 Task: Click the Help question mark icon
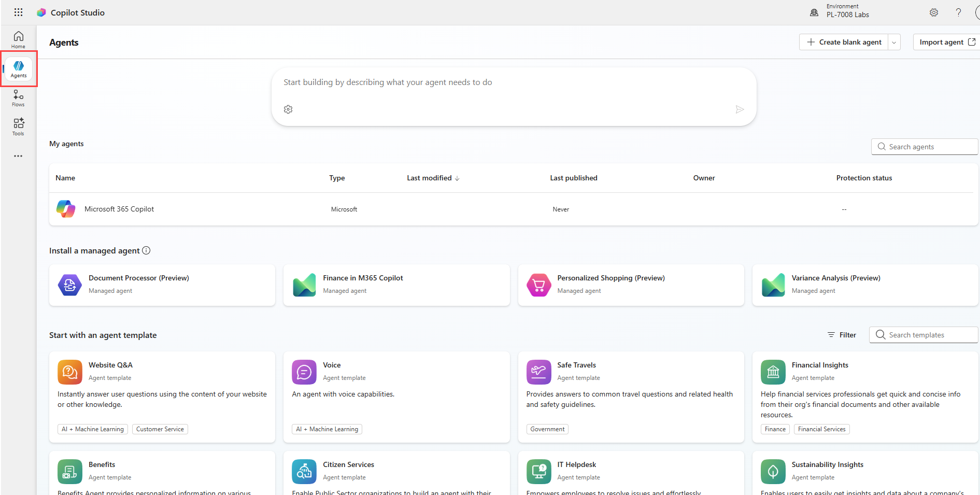point(958,12)
